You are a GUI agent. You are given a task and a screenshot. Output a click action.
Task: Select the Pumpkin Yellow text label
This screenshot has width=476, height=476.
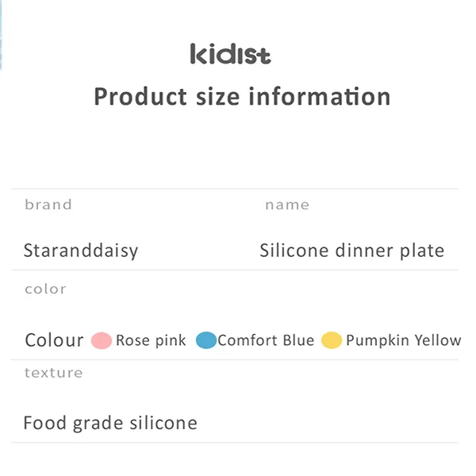click(403, 340)
